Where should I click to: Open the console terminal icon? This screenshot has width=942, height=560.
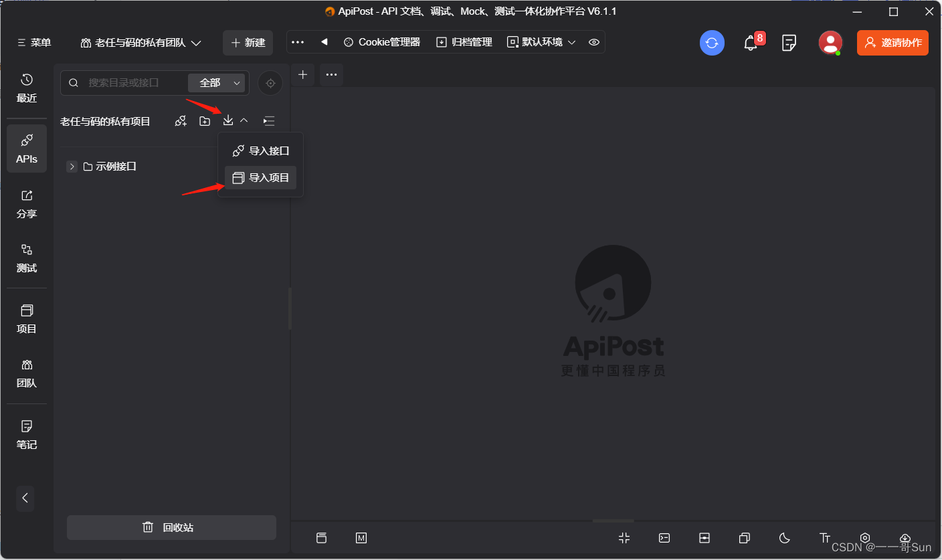coord(664,538)
